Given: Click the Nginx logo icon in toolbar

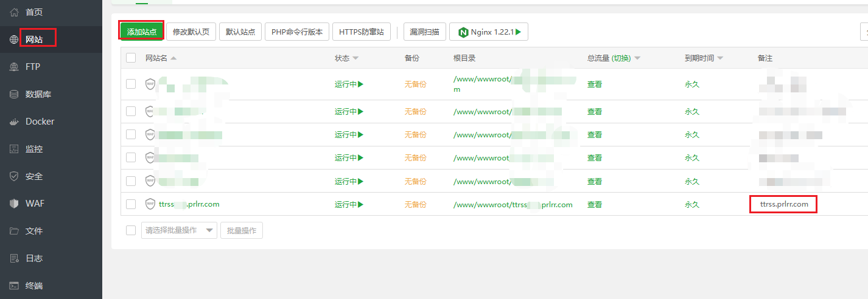Looking at the screenshot, I should pyautogui.click(x=463, y=32).
